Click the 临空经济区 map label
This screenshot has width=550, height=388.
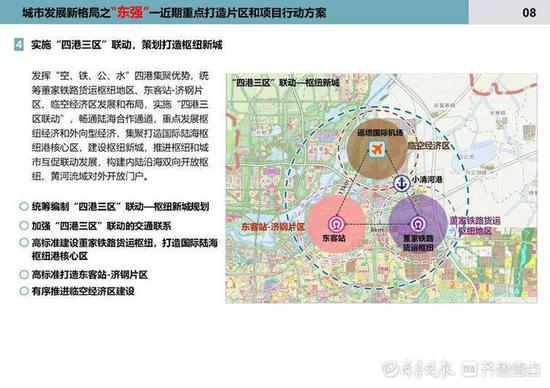[x=429, y=146]
